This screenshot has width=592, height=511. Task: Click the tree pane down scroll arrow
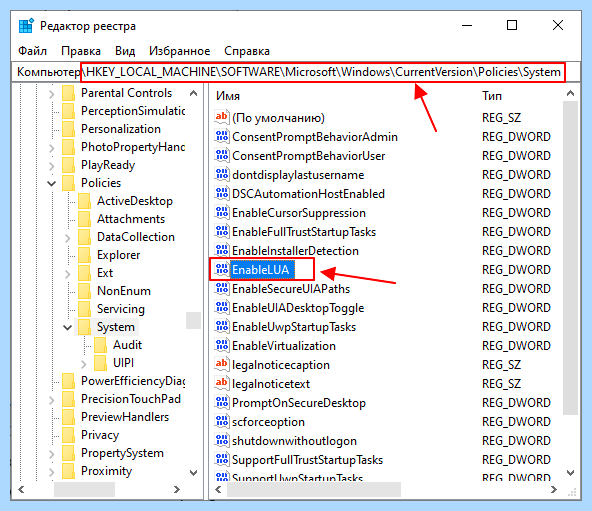click(193, 472)
